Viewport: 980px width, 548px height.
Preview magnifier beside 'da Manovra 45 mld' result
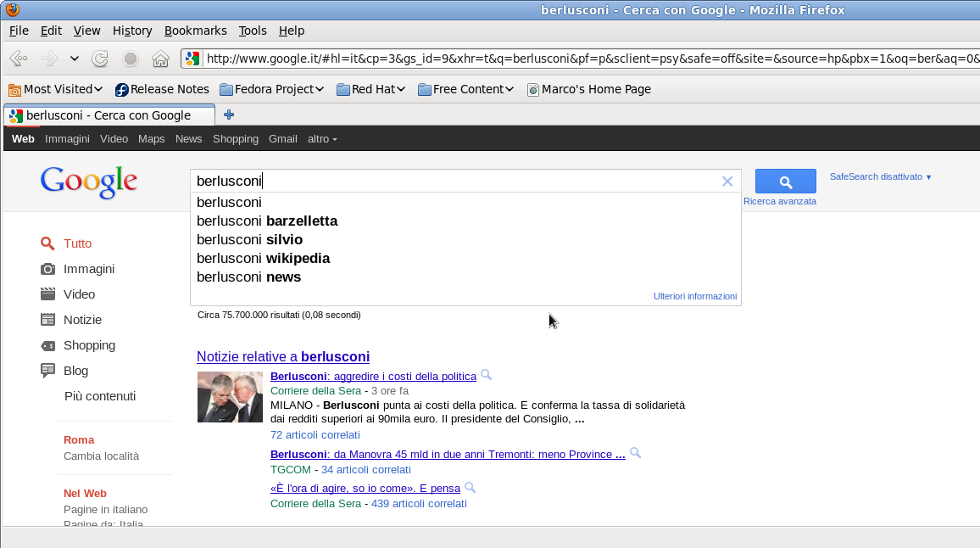point(636,453)
